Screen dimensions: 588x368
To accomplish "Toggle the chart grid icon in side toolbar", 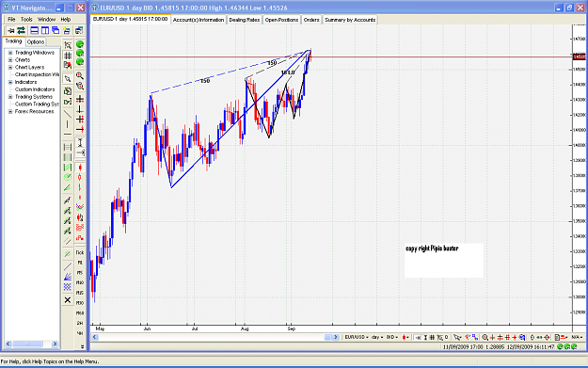I will point(68,56).
